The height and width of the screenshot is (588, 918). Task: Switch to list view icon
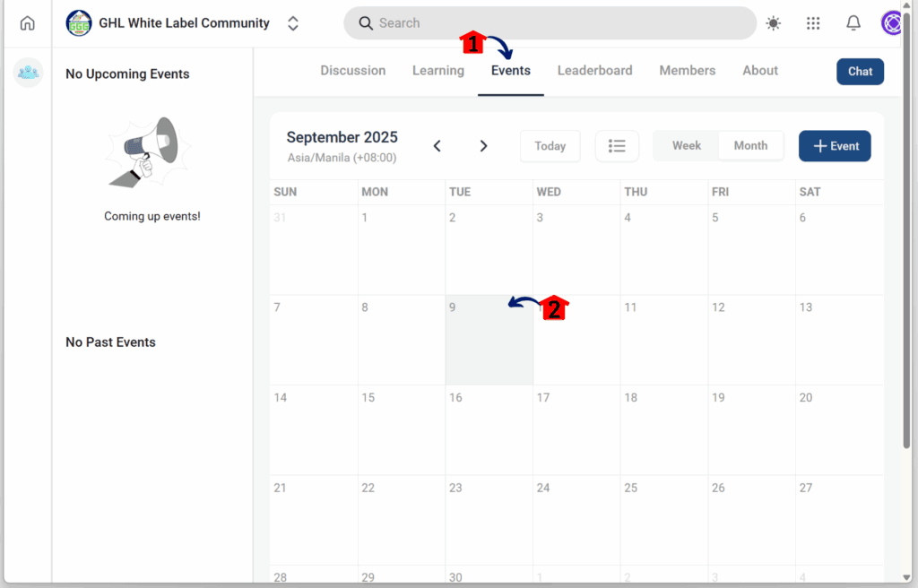617,146
